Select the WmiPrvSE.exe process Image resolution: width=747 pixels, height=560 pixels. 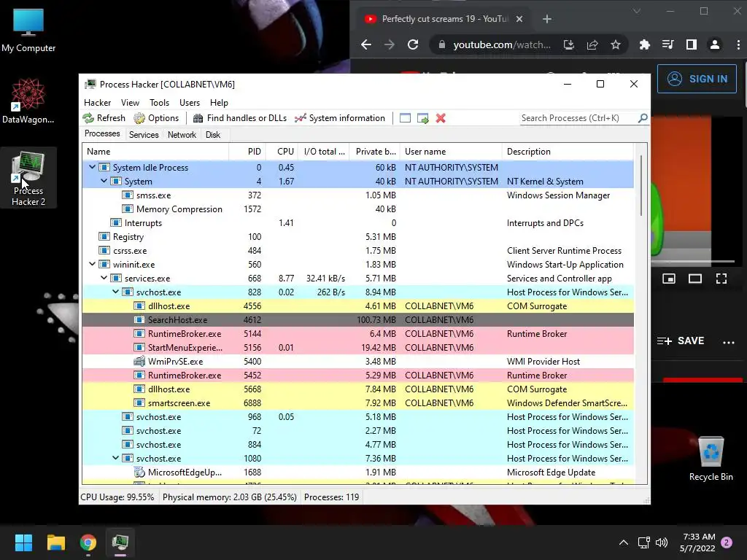click(x=357, y=362)
